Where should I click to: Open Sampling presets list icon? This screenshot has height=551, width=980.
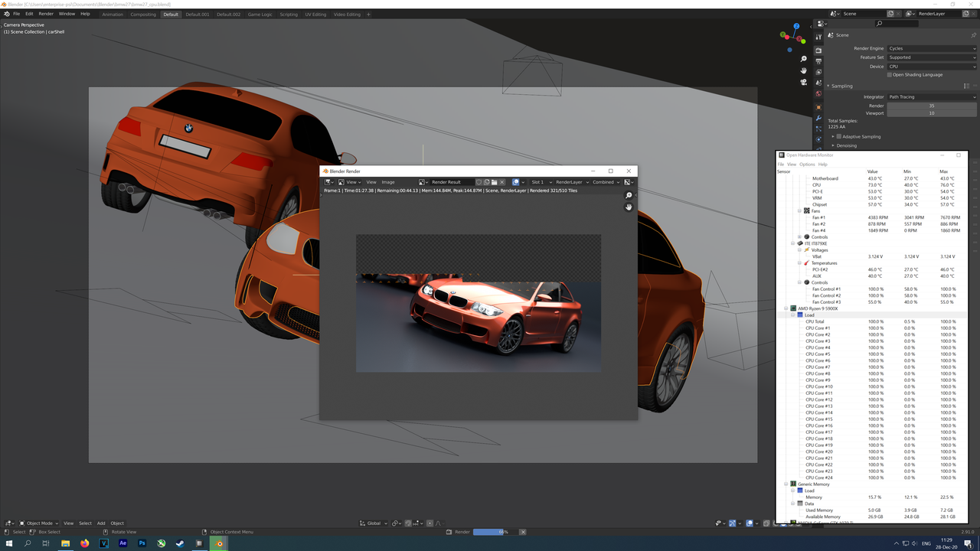click(966, 86)
